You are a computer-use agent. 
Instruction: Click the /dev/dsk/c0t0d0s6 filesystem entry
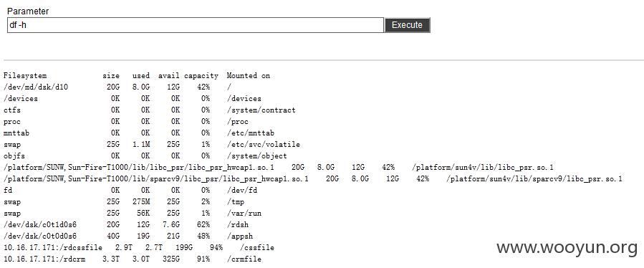point(40,236)
